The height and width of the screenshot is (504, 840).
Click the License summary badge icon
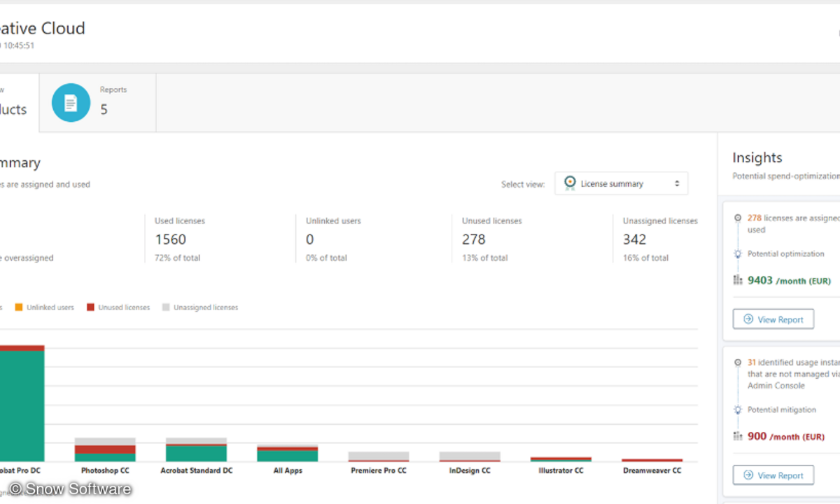pyautogui.click(x=570, y=183)
